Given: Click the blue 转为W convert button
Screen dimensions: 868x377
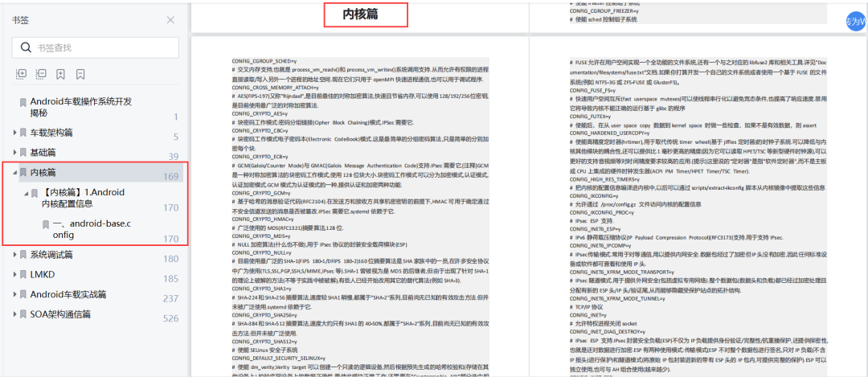Looking at the screenshot, I should click(857, 22).
